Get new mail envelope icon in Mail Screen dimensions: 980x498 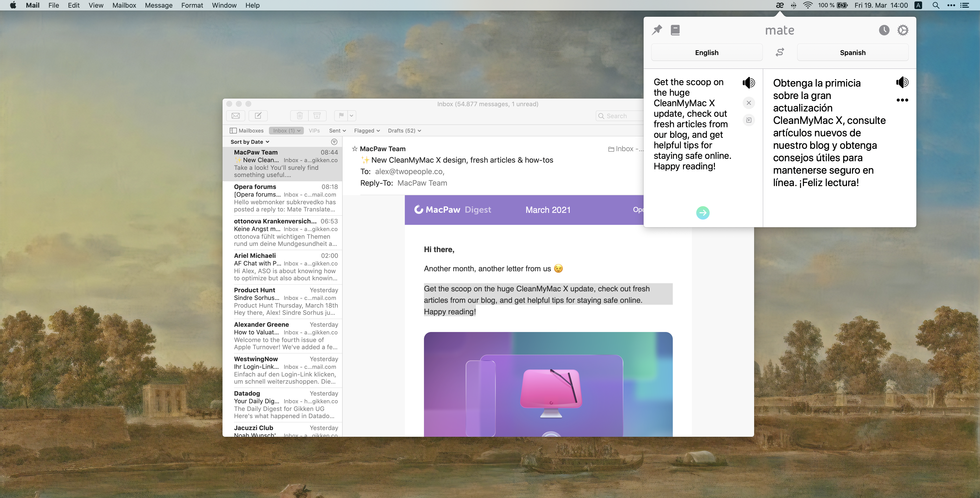tap(235, 116)
